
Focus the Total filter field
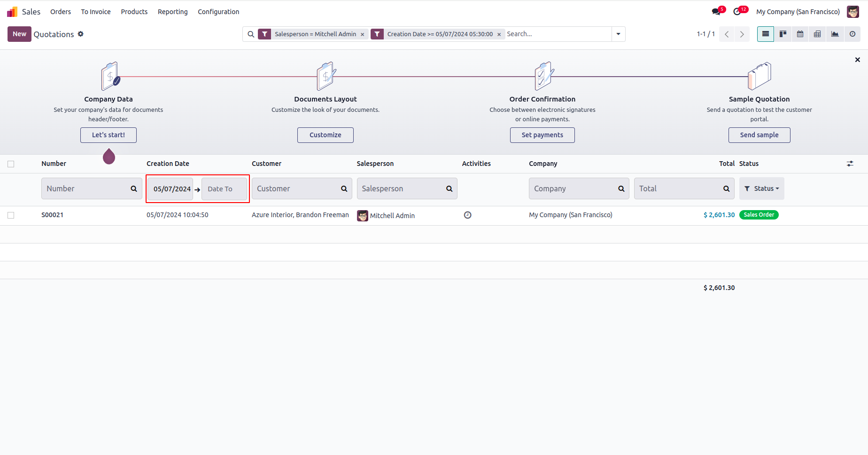[x=684, y=188]
